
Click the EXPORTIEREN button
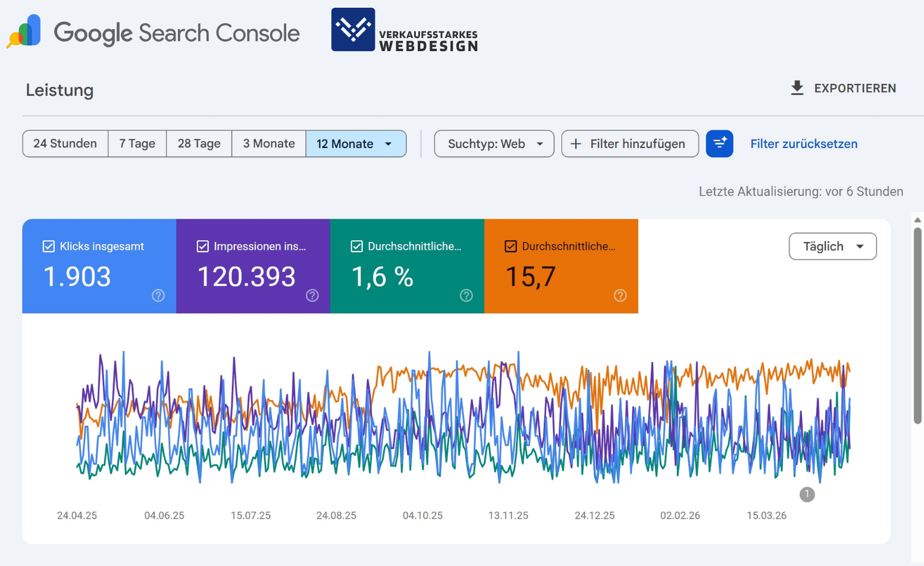pyautogui.click(x=856, y=88)
